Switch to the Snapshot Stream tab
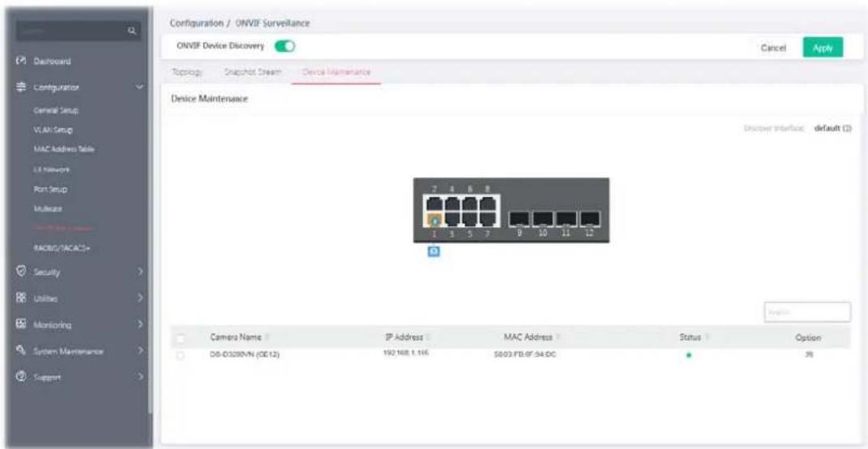 point(252,72)
